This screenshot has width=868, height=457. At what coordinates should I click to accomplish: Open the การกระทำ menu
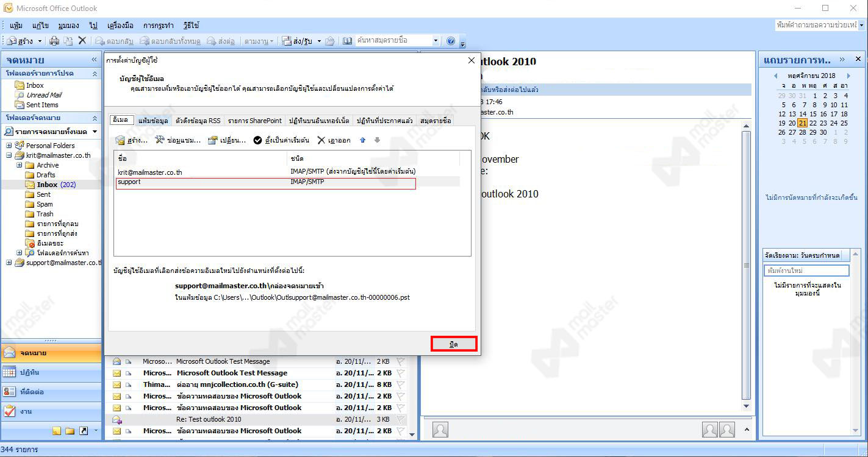159,26
